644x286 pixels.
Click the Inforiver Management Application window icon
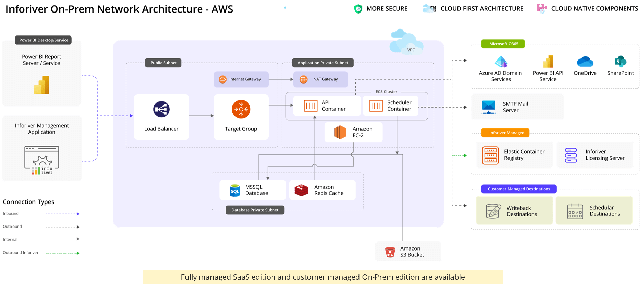42,160
